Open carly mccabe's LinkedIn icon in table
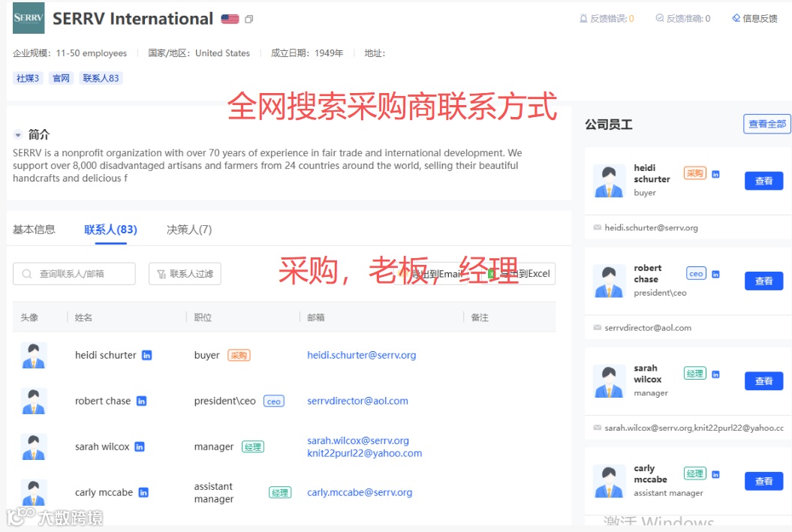This screenshot has height=532, width=792. tap(143, 493)
